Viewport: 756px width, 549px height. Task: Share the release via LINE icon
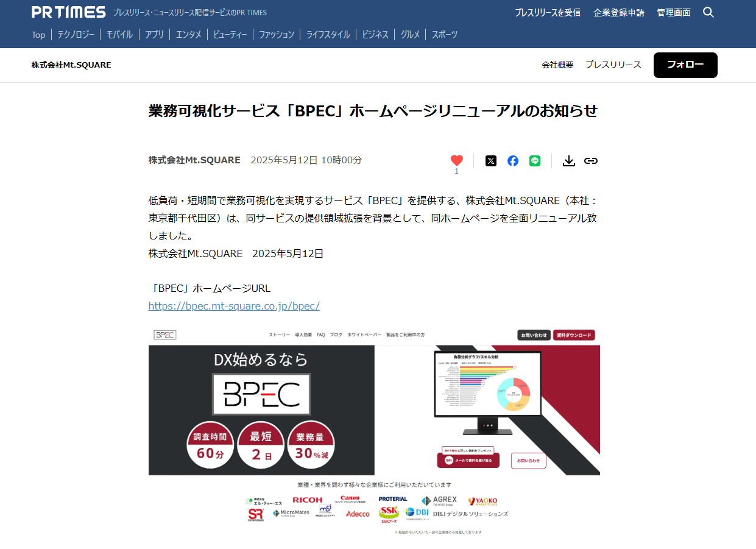(x=535, y=161)
